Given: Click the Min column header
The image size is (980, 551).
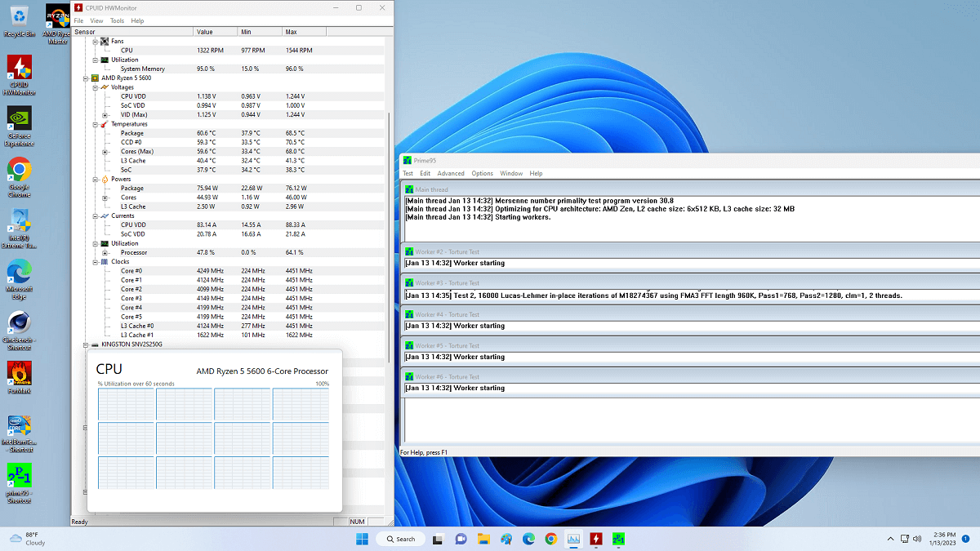Looking at the screenshot, I should [260, 32].
